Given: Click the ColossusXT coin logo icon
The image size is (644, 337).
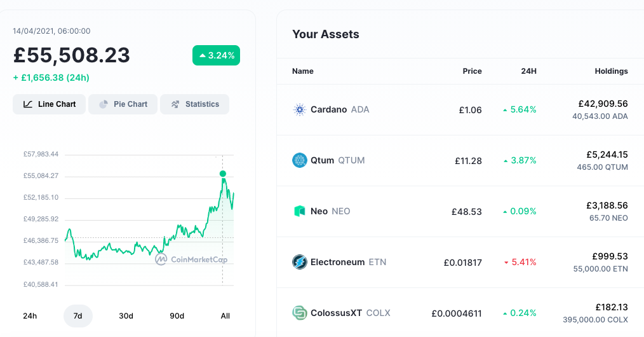Looking at the screenshot, I should [299, 313].
